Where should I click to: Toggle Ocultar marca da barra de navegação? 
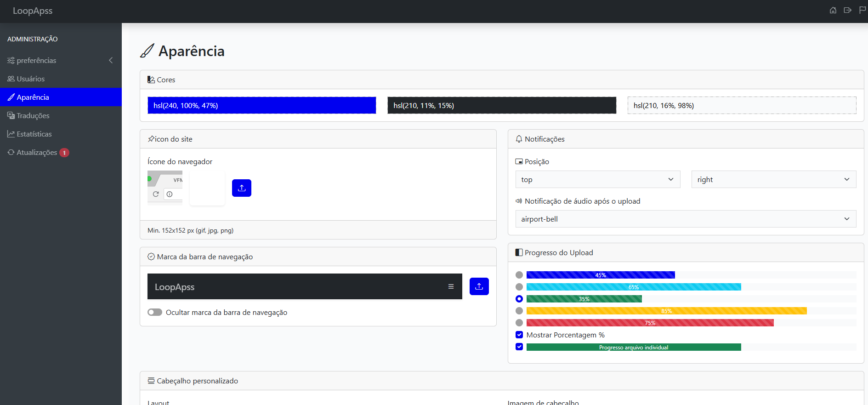[x=155, y=312]
